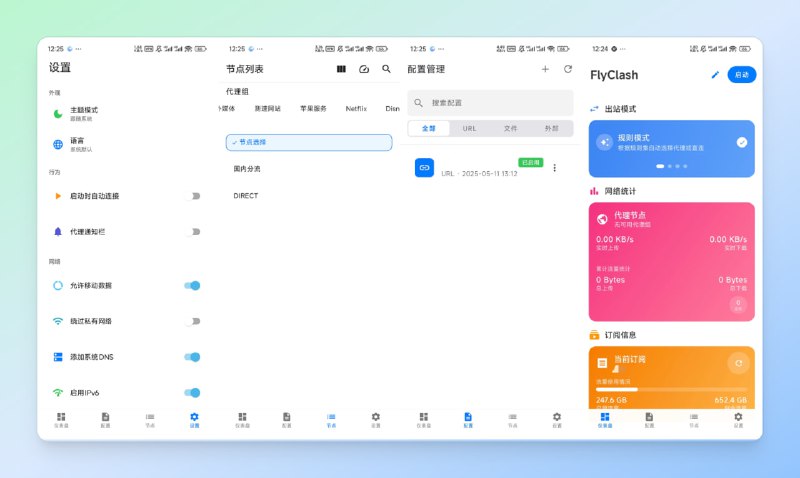Enable the 绕过私有网络 switch

(x=194, y=321)
